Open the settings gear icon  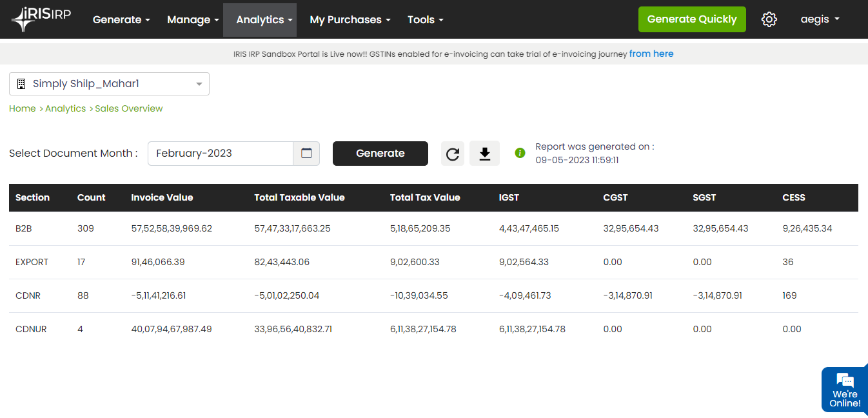point(769,19)
